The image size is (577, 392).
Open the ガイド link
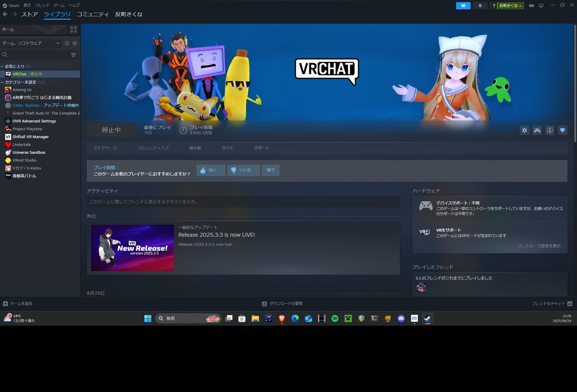(227, 148)
